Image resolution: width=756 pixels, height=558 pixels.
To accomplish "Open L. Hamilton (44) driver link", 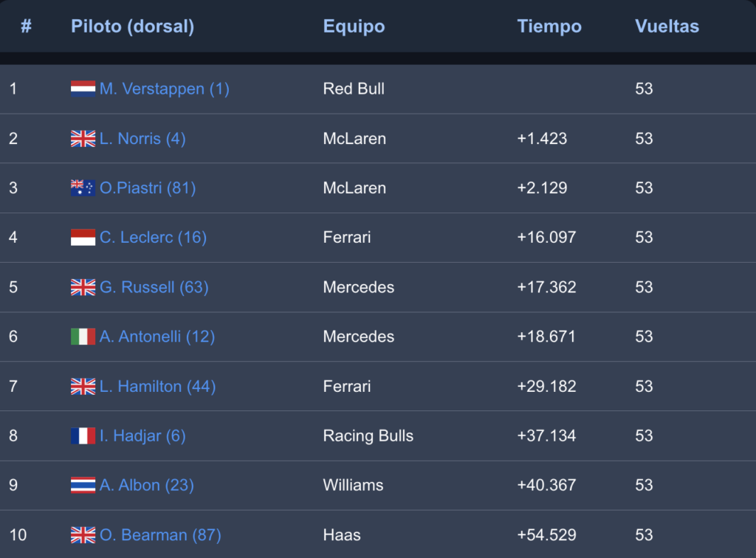I will pyautogui.click(x=158, y=387).
